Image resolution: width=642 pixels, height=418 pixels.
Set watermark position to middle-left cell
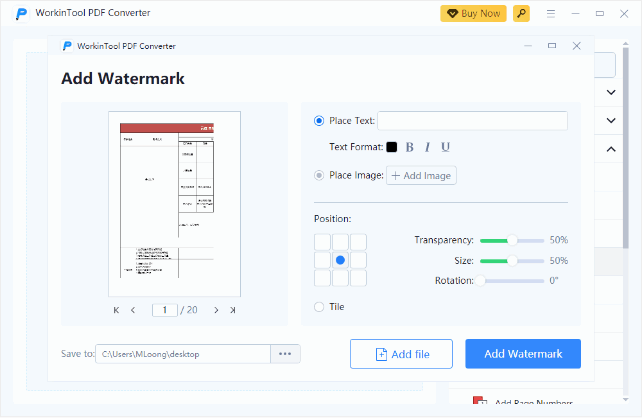click(x=322, y=260)
